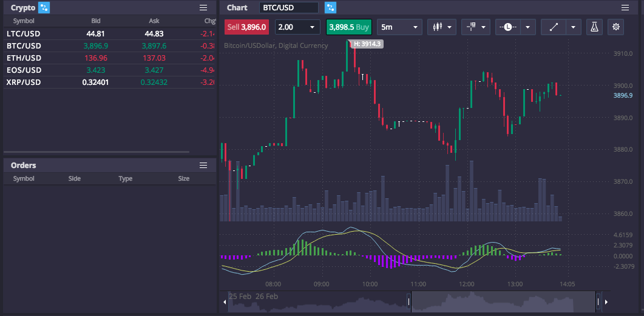Expand the drawing tools dropdown arrow

coord(573,27)
